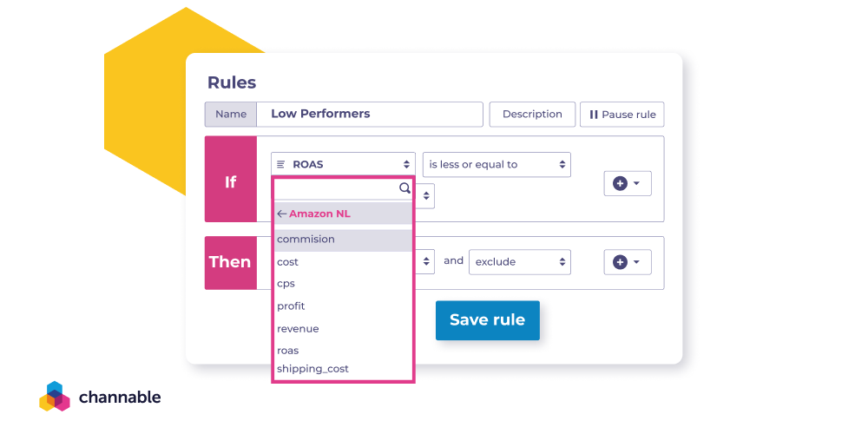The width and height of the screenshot is (868, 434).
Task: Pick revenue from the field list
Action: point(343,329)
